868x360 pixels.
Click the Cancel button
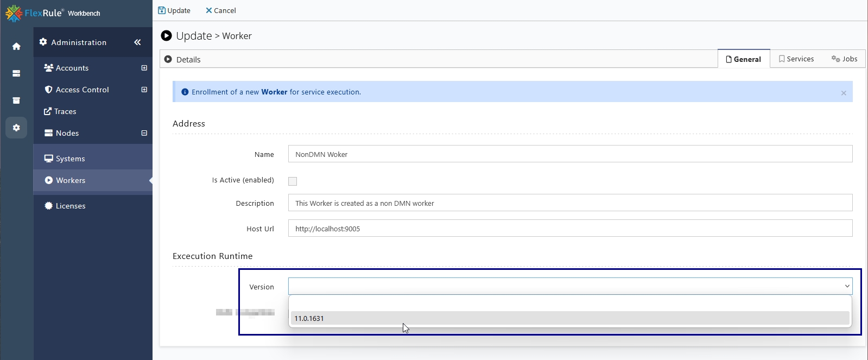[x=220, y=10]
